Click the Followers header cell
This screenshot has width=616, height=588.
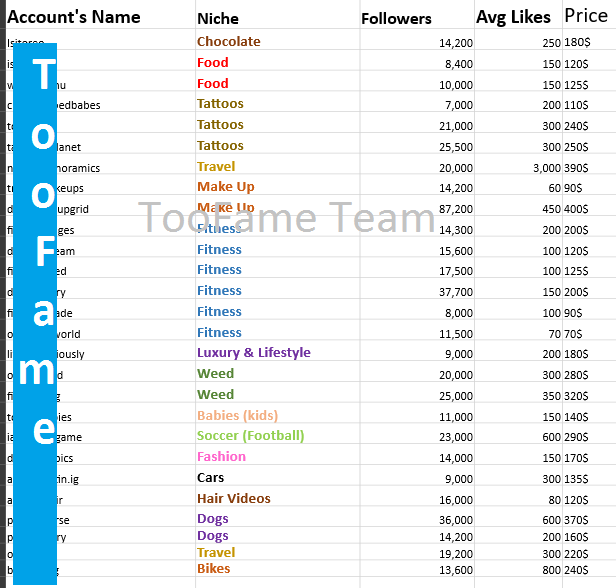tap(417, 15)
